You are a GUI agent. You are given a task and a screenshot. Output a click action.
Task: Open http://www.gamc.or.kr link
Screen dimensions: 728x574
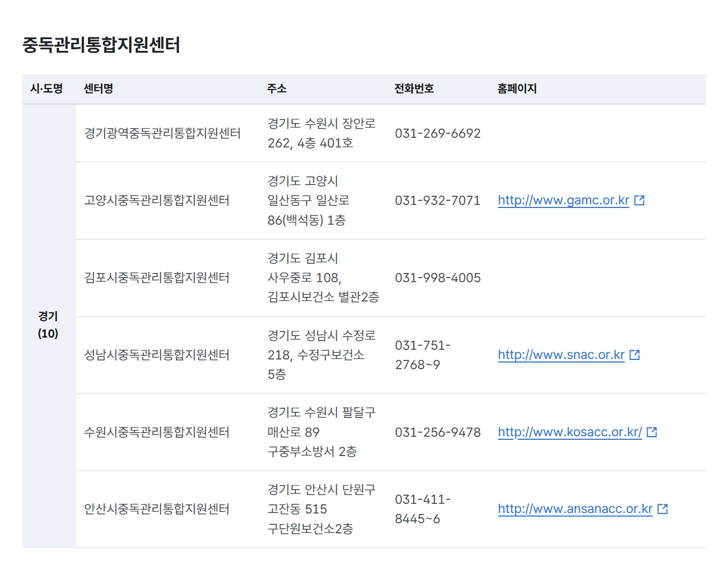coord(563,200)
